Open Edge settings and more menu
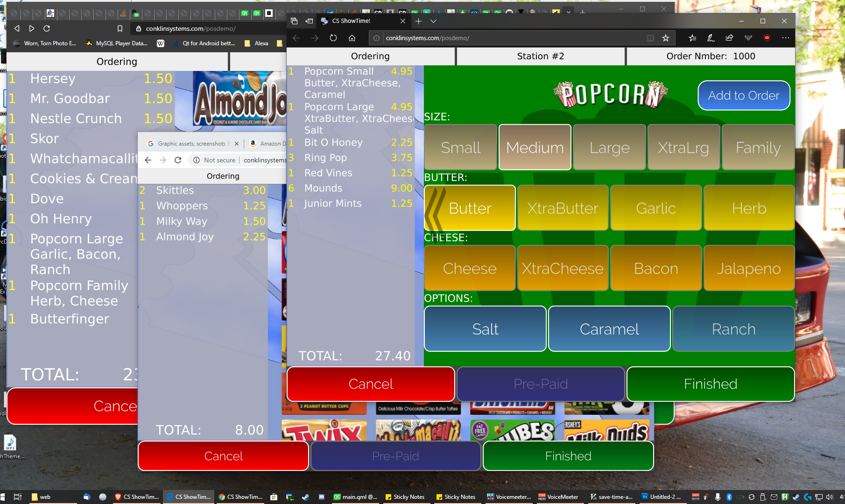The width and height of the screenshot is (845, 504). coord(786,38)
